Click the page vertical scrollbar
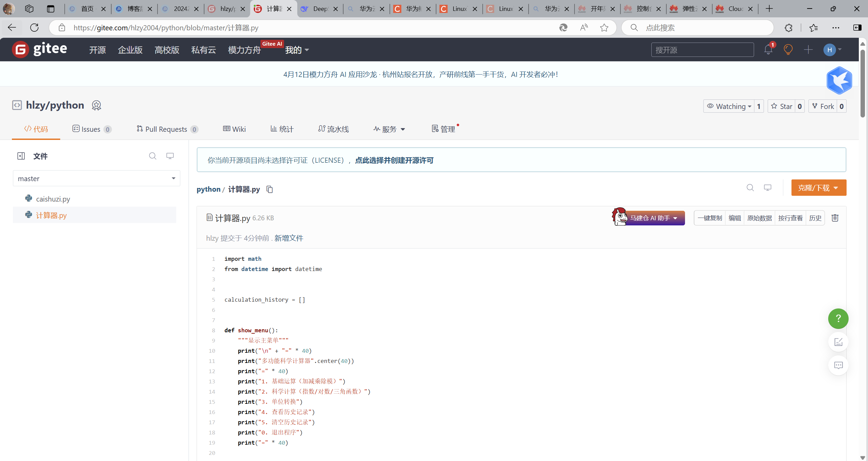This screenshot has height=461, width=868. point(862,83)
